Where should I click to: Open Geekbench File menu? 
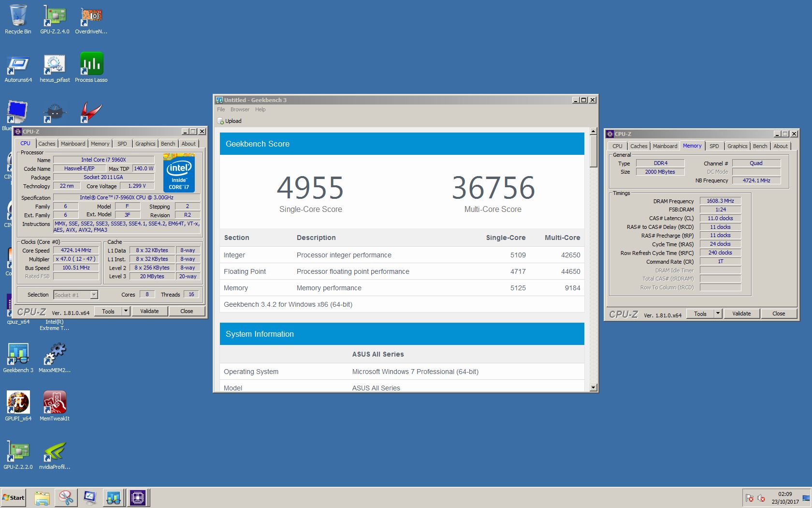(x=221, y=109)
